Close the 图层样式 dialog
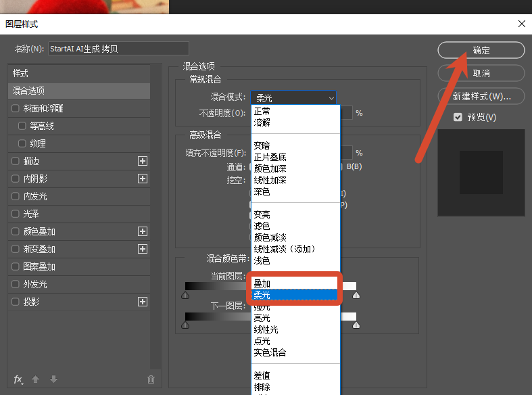This screenshot has width=532, height=395. pyautogui.click(x=522, y=24)
